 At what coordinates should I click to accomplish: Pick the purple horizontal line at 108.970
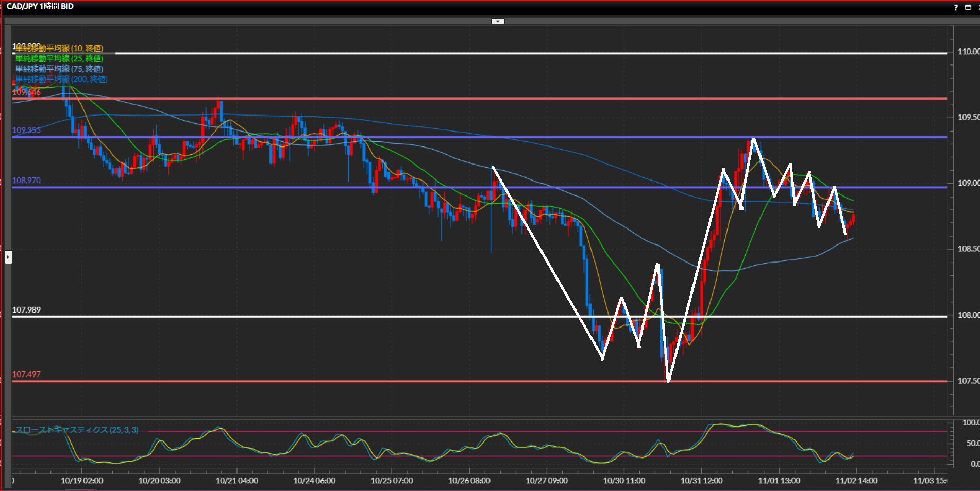(309, 187)
